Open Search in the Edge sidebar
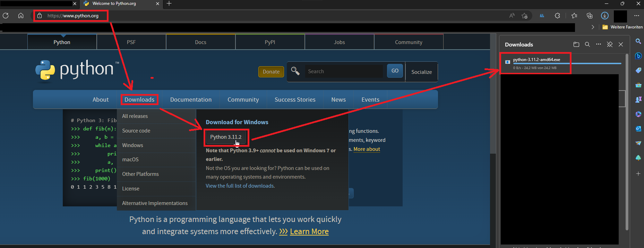Image resolution: width=644 pixels, height=248 pixels. (638, 41)
